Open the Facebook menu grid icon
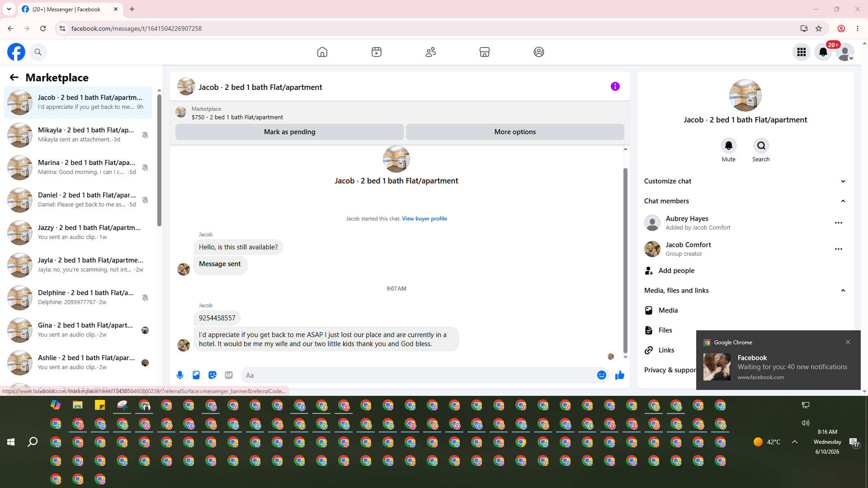The height and width of the screenshot is (488, 868). [802, 52]
